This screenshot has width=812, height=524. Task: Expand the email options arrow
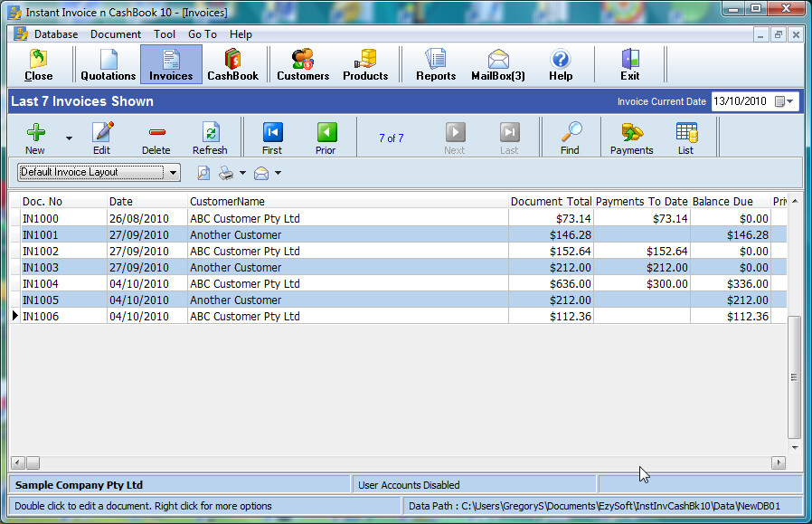pyautogui.click(x=279, y=173)
